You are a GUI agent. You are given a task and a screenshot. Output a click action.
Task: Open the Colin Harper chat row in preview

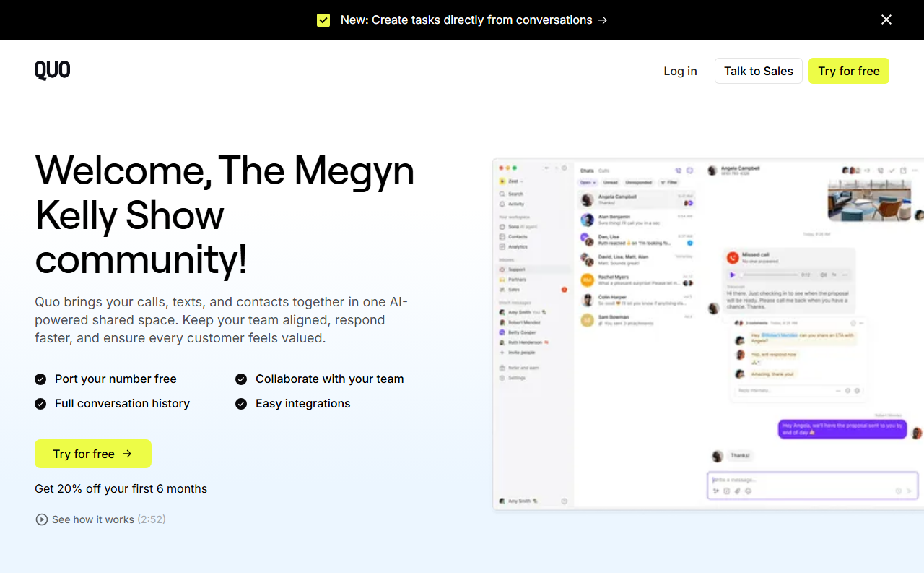point(637,300)
